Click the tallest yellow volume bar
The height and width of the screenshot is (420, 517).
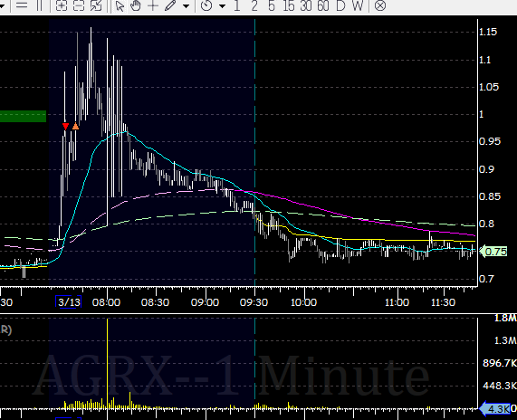107,364
